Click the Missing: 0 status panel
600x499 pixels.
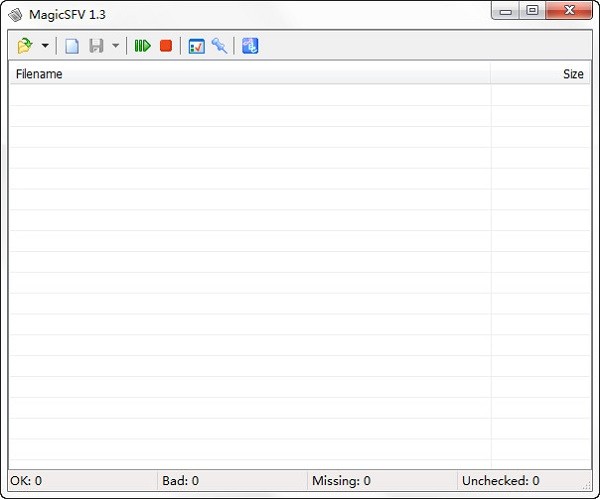point(380,481)
